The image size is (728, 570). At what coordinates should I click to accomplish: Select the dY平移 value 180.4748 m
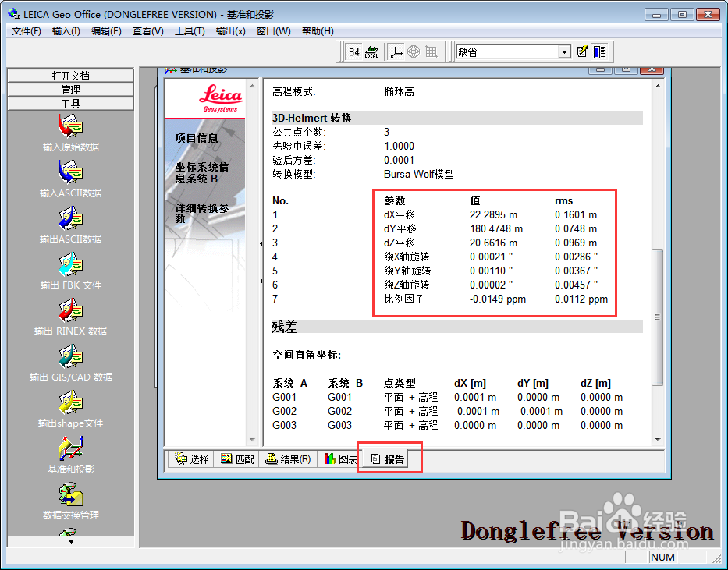pyautogui.click(x=495, y=228)
